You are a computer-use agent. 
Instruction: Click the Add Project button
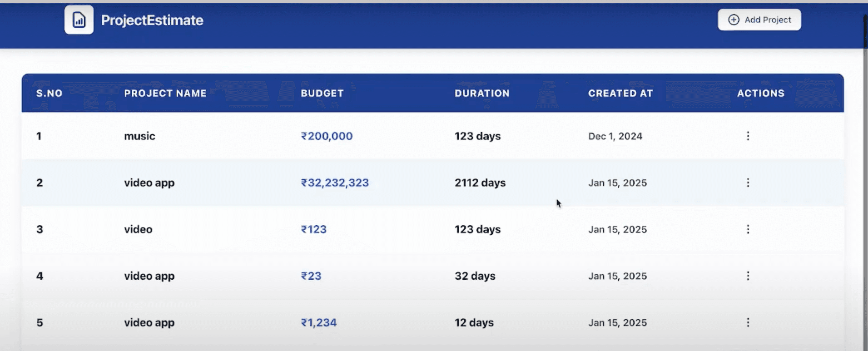pyautogui.click(x=759, y=20)
